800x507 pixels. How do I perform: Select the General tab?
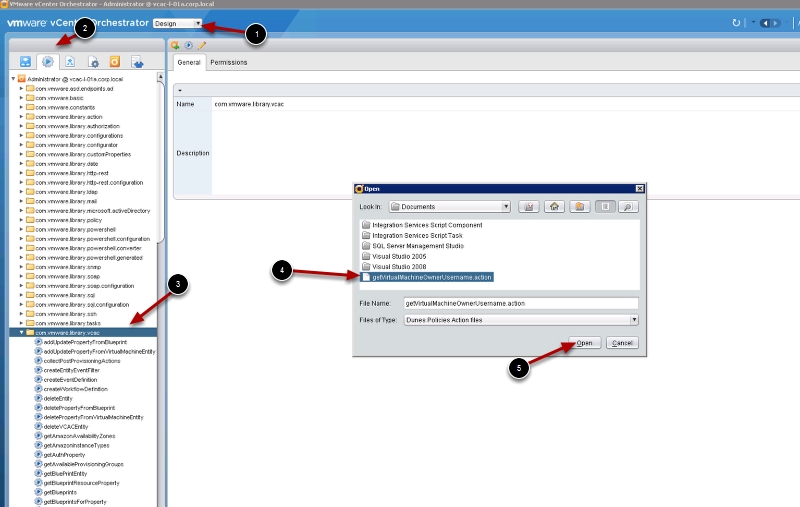coord(189,63)
